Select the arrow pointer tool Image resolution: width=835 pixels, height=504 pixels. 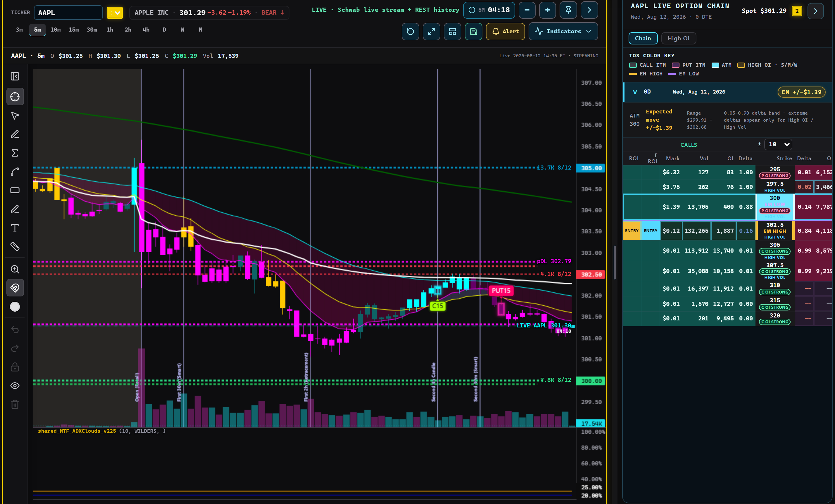pos(15,115)
